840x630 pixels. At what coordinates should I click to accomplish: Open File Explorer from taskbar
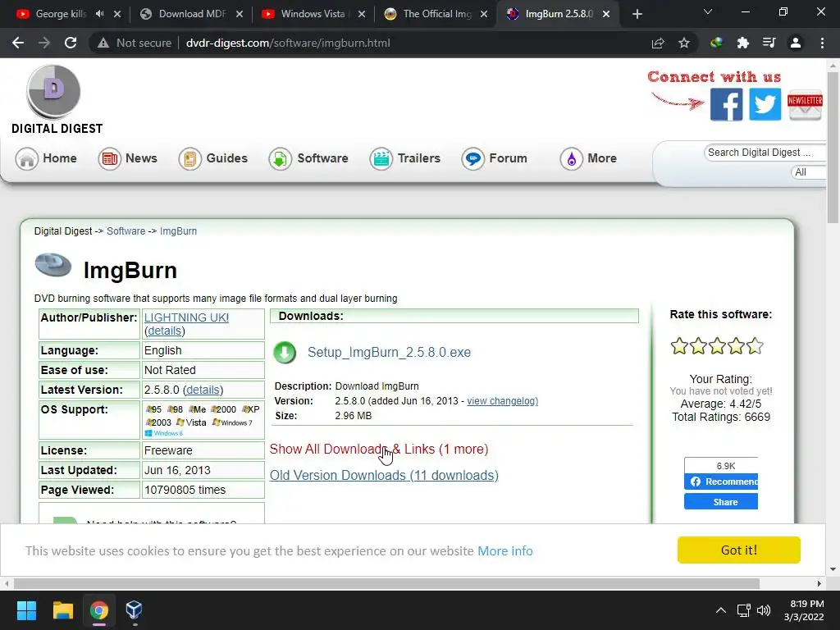[x=62, y=610]
